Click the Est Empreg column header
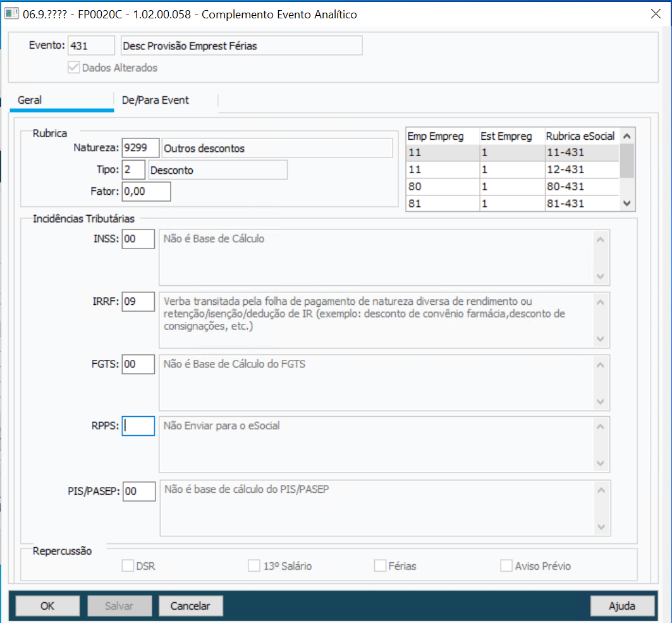672x623 pixels. point(512,137)
